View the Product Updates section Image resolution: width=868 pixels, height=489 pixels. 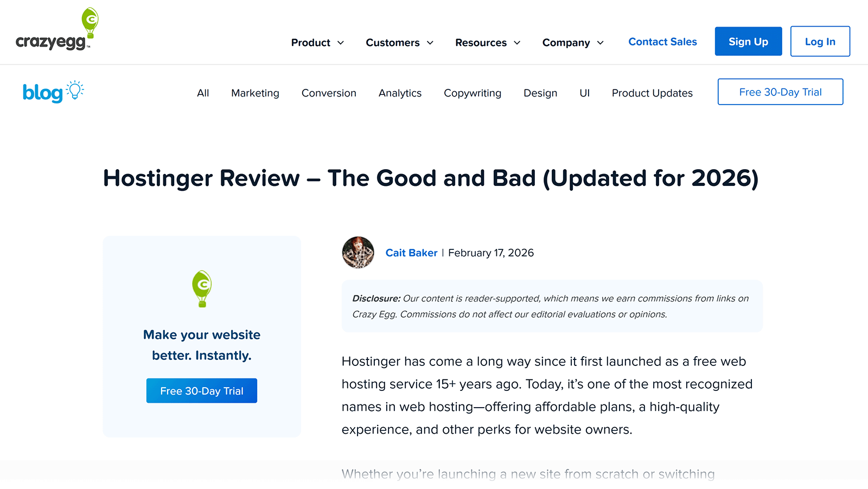[652, 93]
